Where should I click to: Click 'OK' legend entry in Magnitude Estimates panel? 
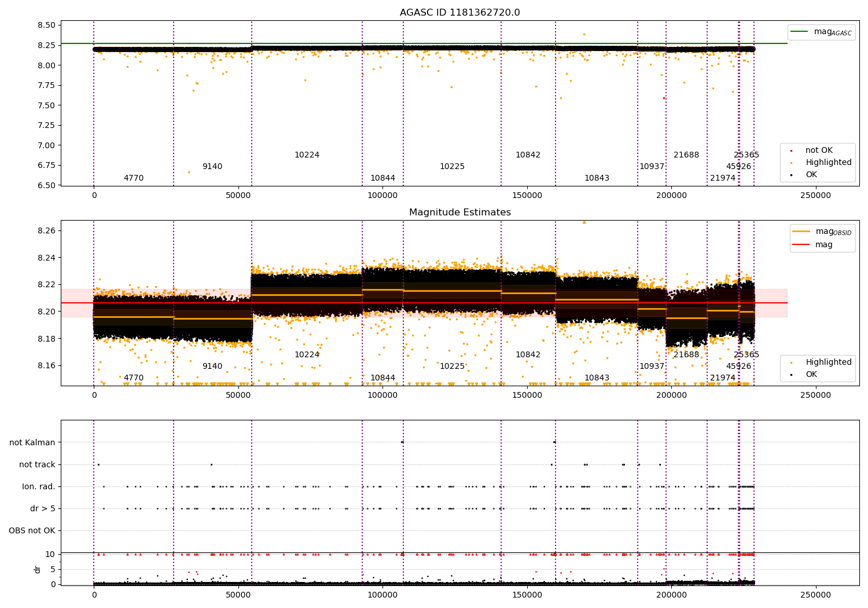tap(806, 374)
